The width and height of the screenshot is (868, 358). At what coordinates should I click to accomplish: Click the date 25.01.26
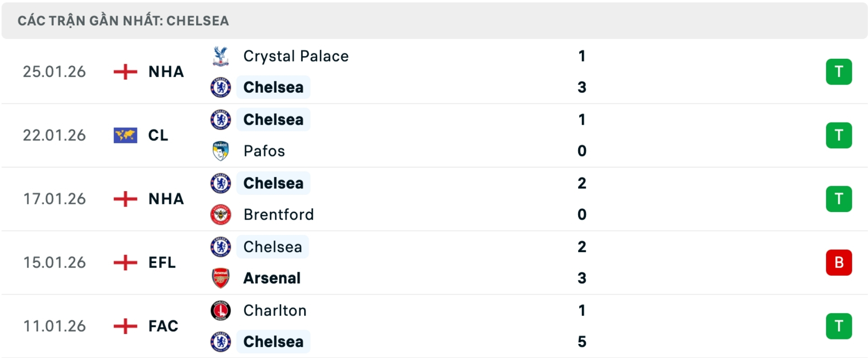(55, 71)
